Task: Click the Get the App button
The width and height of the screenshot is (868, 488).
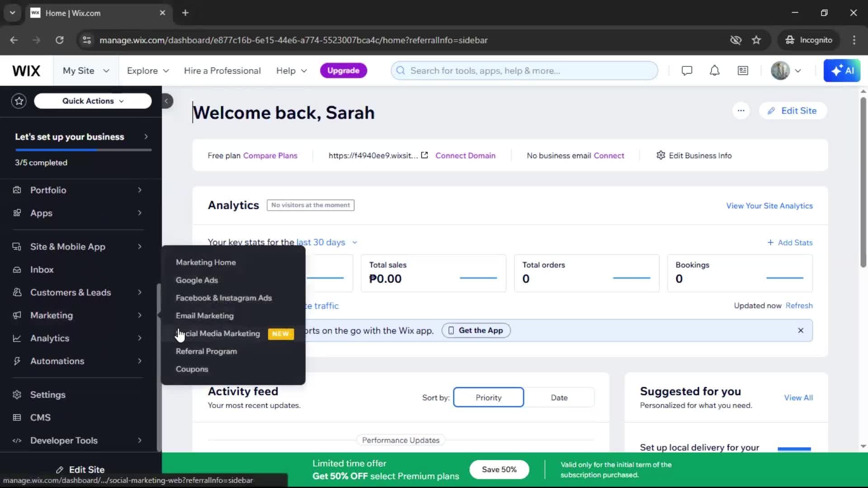Action: point(476,330)
